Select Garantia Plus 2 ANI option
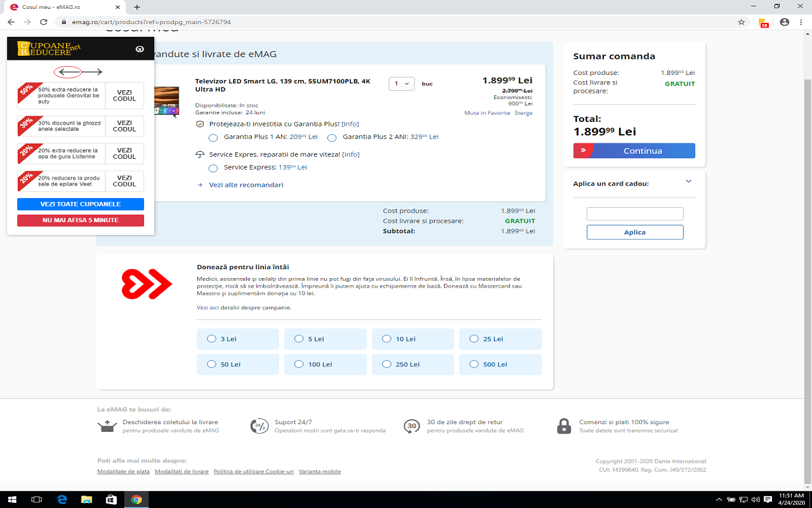The image size is (812, 508). (332, 138)
